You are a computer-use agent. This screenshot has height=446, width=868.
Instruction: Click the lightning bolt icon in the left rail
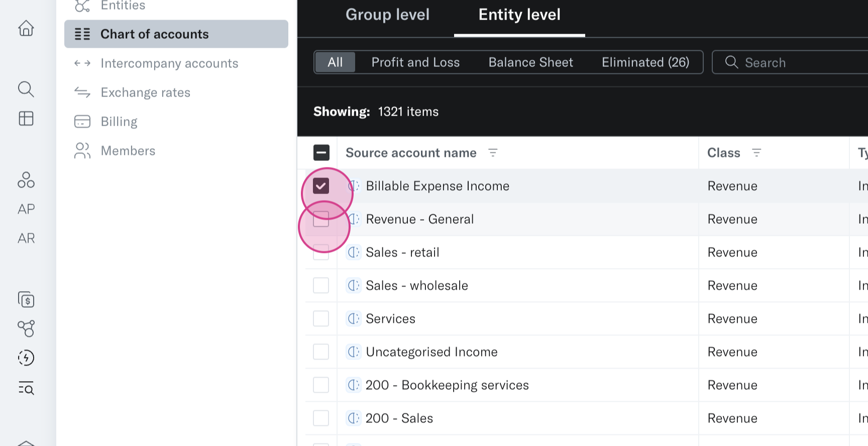[26, 358]
